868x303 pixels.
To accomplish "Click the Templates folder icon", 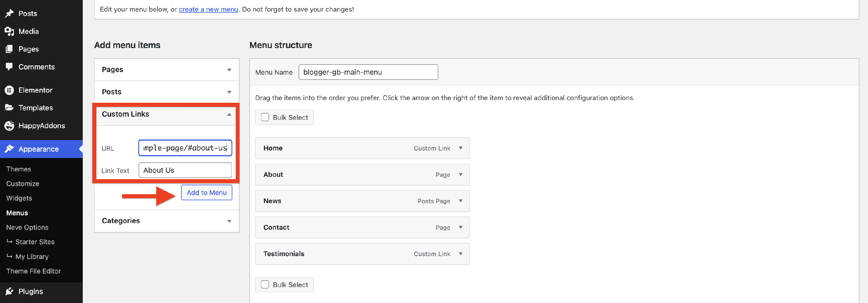I will 10,108.
